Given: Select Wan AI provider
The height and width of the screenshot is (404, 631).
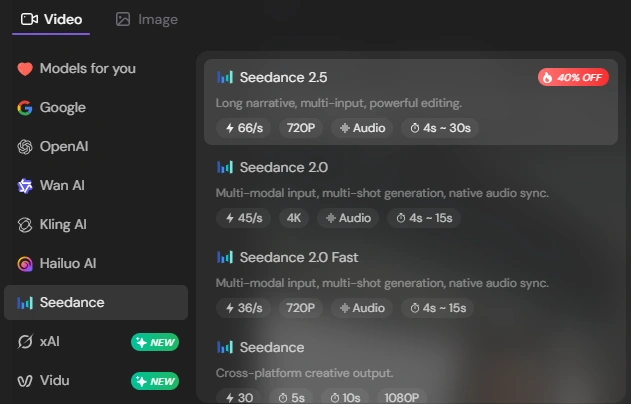Looking at the screenshot, I should click(x=96, y=186).
